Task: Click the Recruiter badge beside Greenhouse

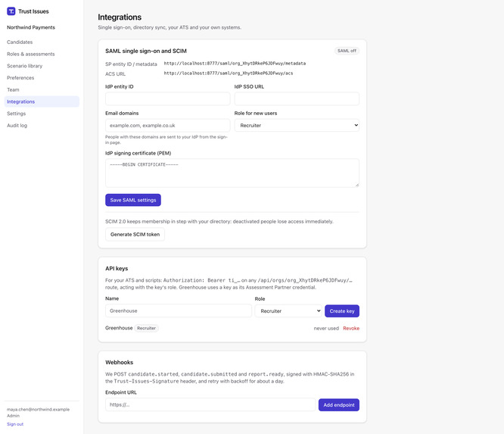Action: pos(146,329)
